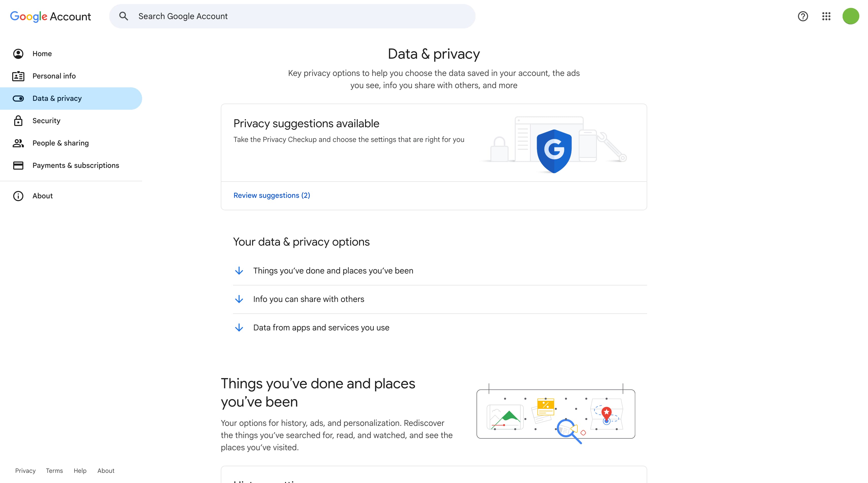Click the Personal info ID card icon

coord(18,76)
